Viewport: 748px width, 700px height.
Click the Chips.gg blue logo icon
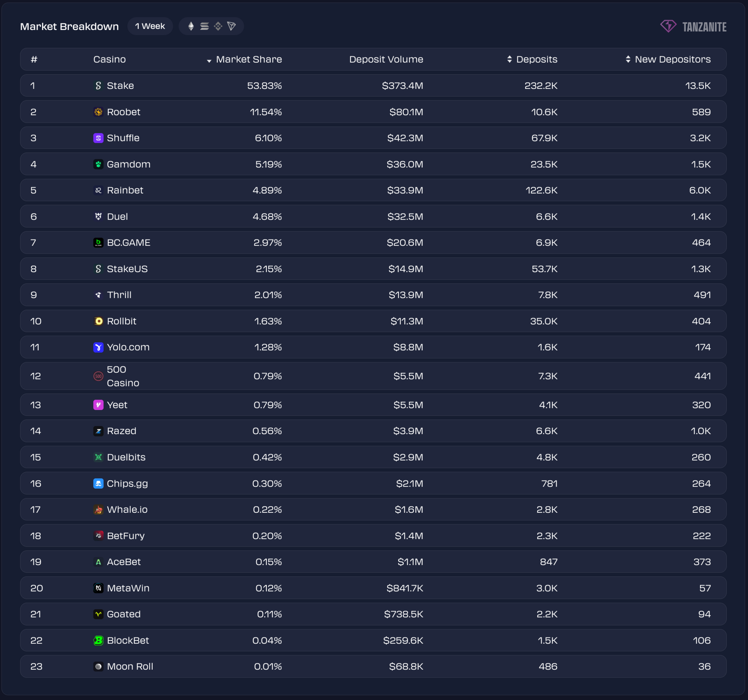coord(98,484)
